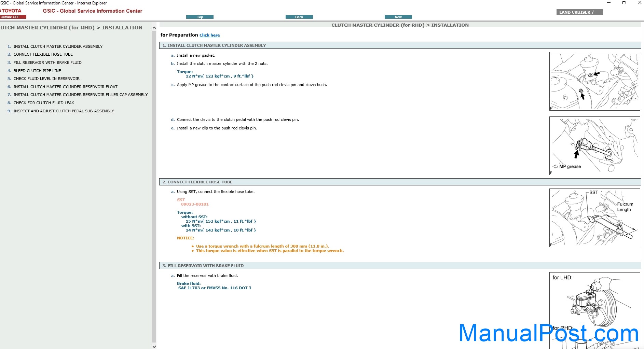The image size is (644, 349).
Task: Click the left panel heading Clutch Master Cylinder Installation
Action: pyautogui.click(x=71, y=28)
